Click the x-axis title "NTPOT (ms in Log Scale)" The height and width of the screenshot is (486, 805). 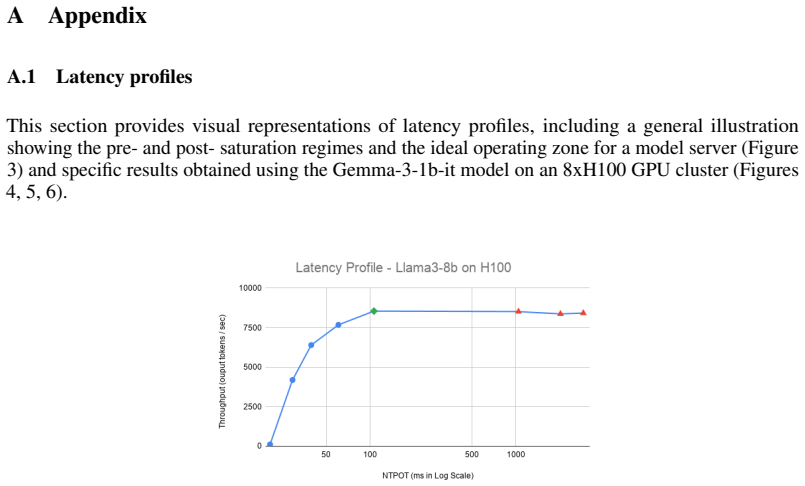tap(428, 476)
